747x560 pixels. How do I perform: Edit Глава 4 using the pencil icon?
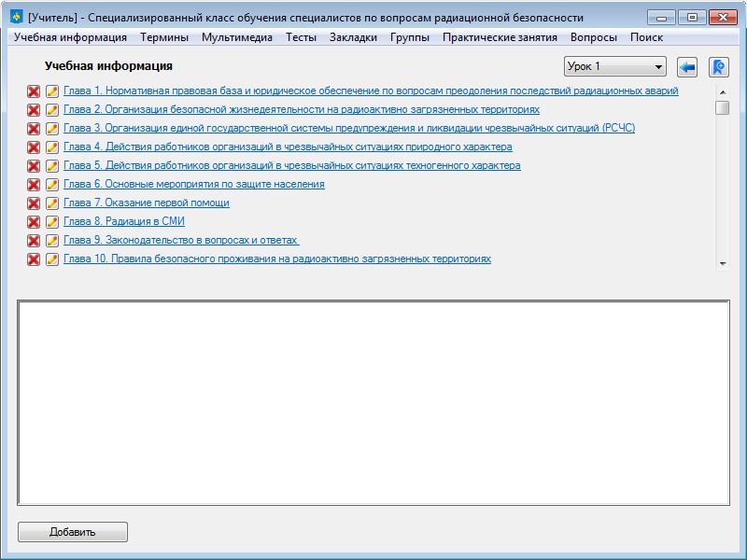tap(52, 147)
